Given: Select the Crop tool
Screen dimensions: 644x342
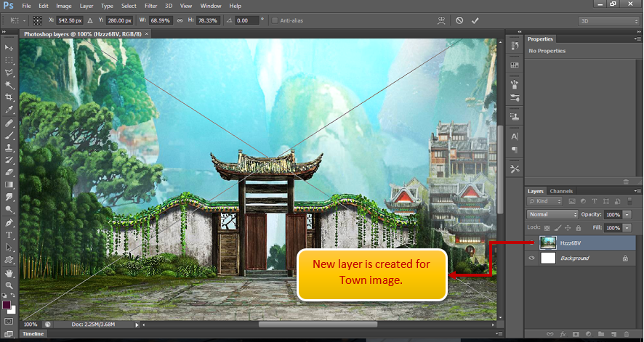Looking at the screenshot, I should tap(9, 97).
